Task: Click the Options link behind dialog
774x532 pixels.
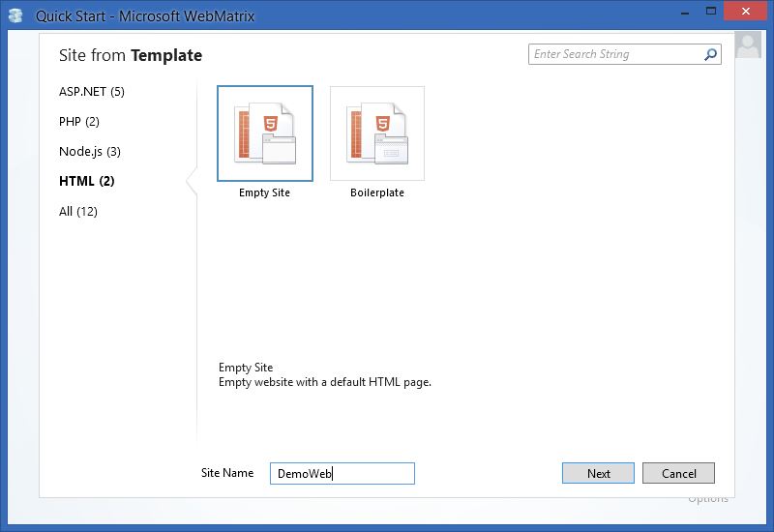Action: (x=708, y=500)
